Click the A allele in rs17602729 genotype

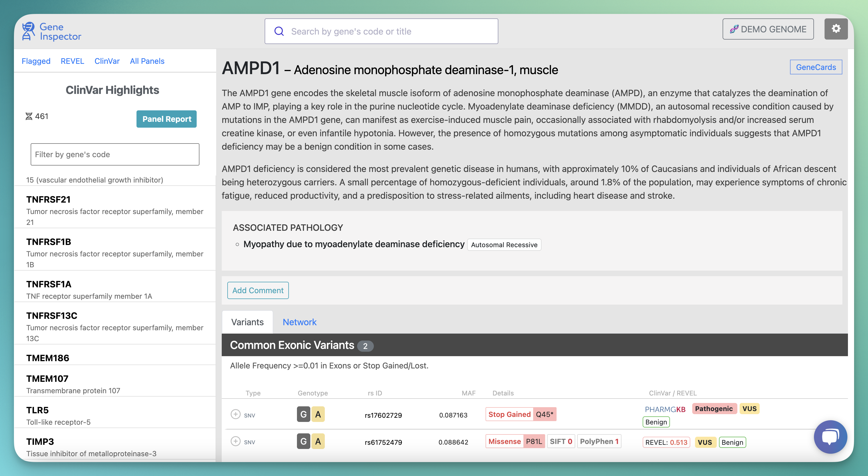318,414
